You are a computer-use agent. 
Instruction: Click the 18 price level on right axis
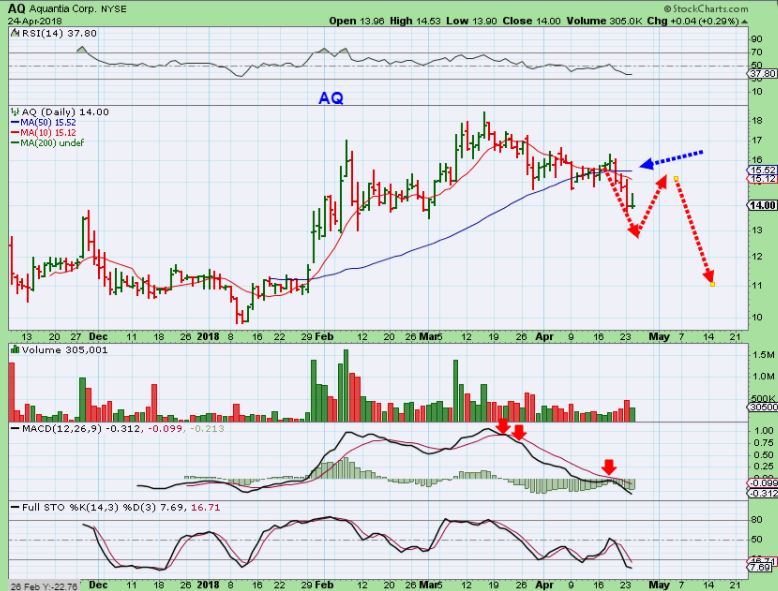757,121
